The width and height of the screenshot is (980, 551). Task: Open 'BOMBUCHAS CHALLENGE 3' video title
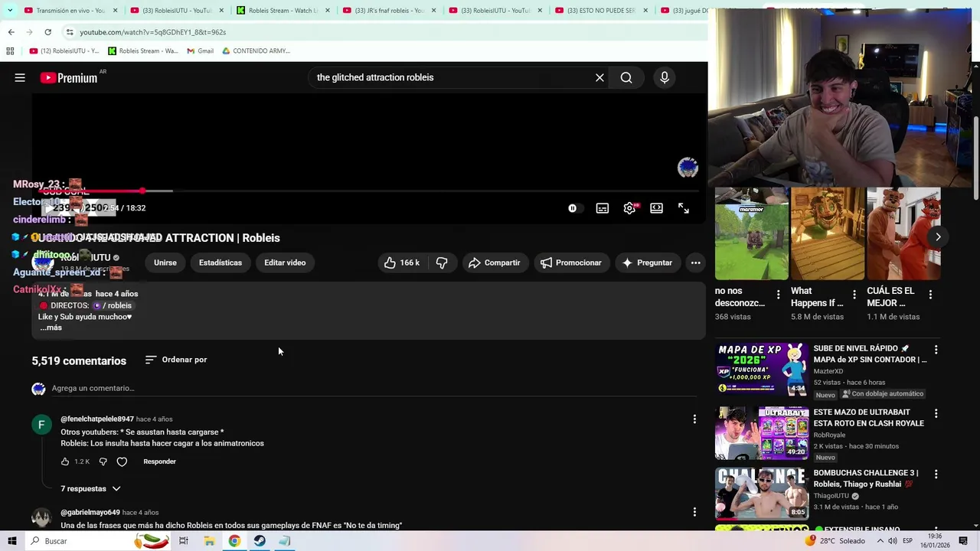(866, 478)
